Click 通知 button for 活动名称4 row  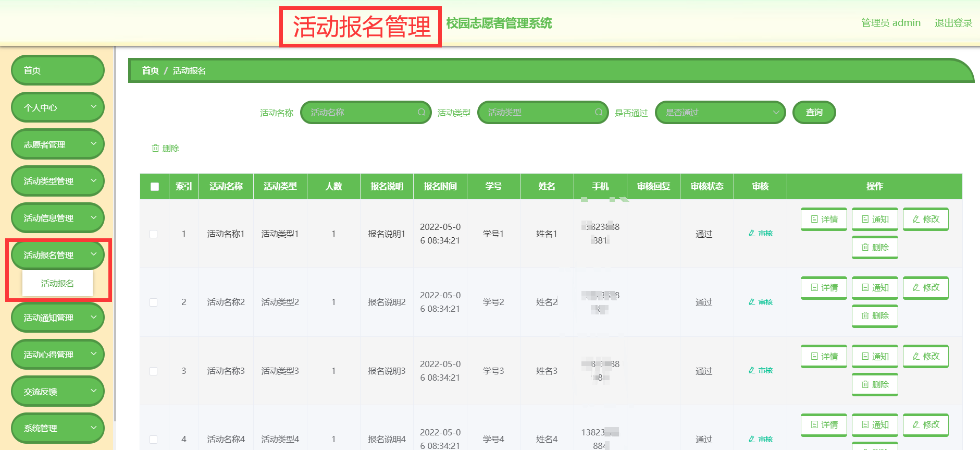tap(875, 425)
